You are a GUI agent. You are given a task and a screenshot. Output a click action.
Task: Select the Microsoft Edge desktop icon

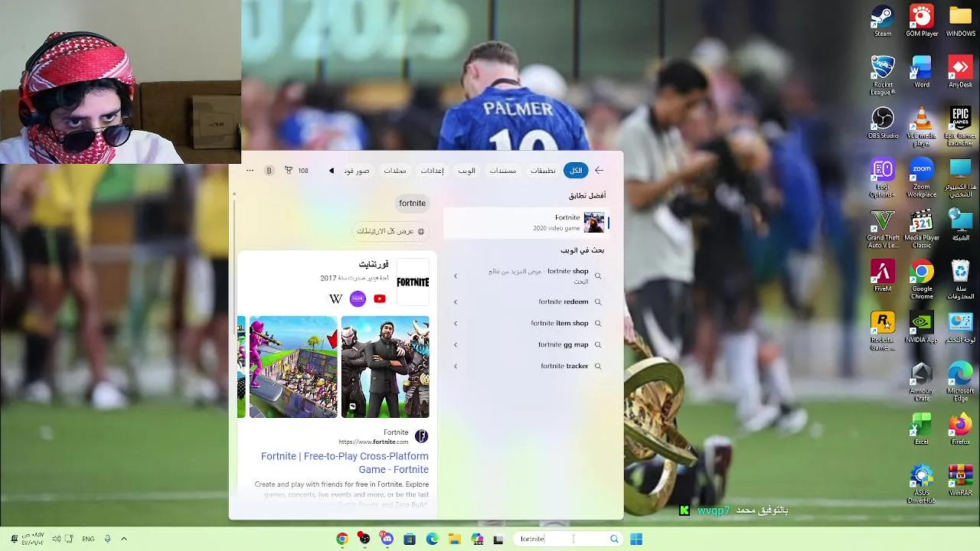(960, 383)
